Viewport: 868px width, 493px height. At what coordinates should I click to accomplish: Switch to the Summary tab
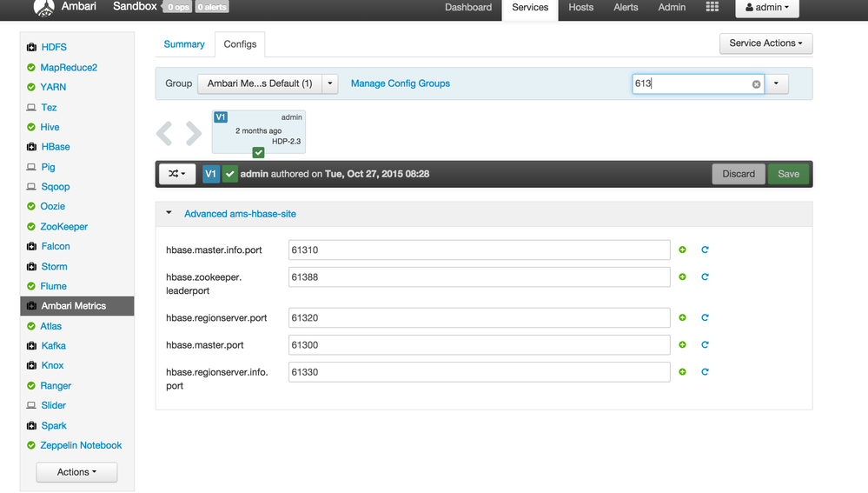(x=184, y=44)
